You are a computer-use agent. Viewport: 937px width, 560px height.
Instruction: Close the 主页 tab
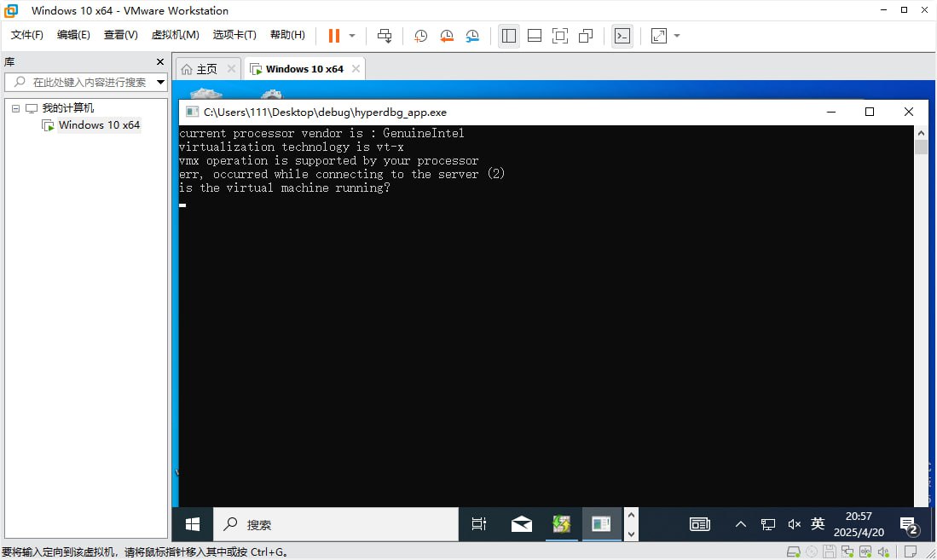pyautogui.click(x=231, y=69)
